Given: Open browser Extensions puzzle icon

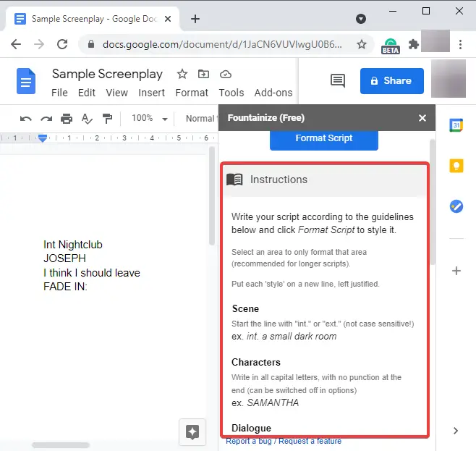Looking at the screenshot, I should (x=414, y=45).
